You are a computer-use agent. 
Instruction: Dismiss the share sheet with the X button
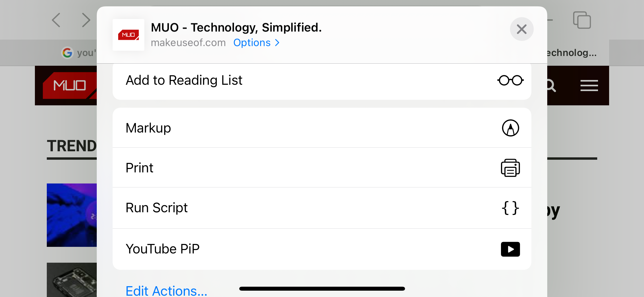[522, 29]
